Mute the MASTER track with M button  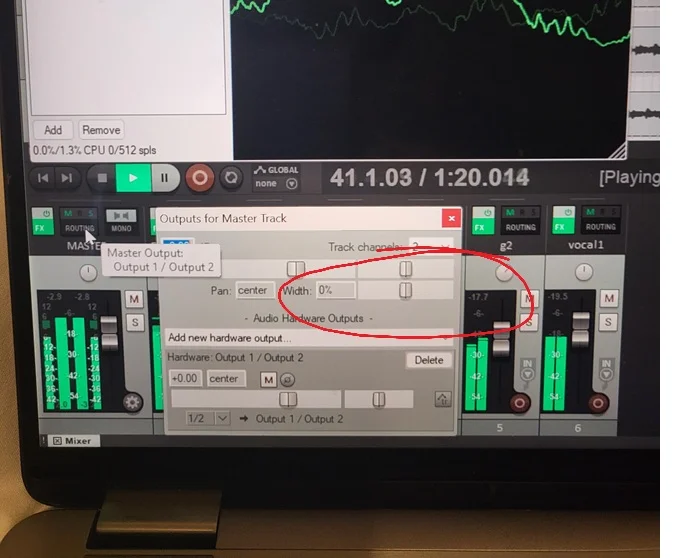(x=134, y=299)
